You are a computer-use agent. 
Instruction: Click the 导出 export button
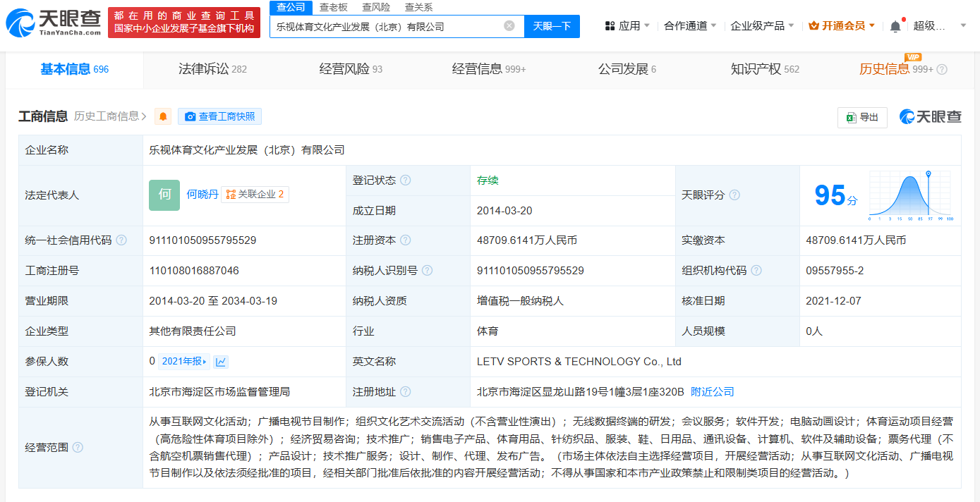[x=862, y=117]
